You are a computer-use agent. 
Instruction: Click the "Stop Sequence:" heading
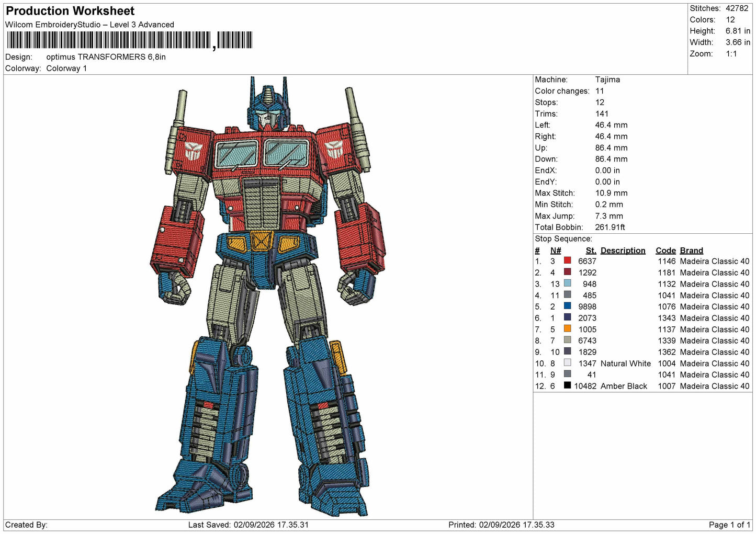pos(563,239)
